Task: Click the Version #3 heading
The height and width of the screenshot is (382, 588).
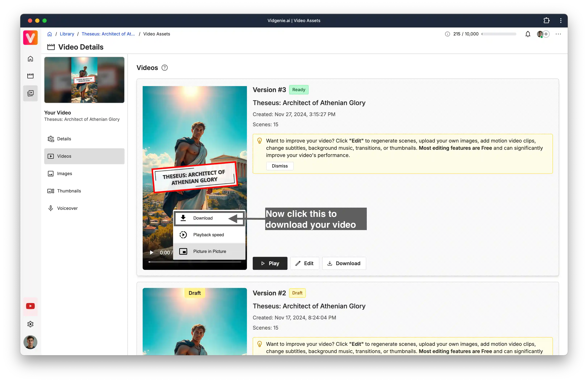Action: pyautogui.click(x=269, y=90)
